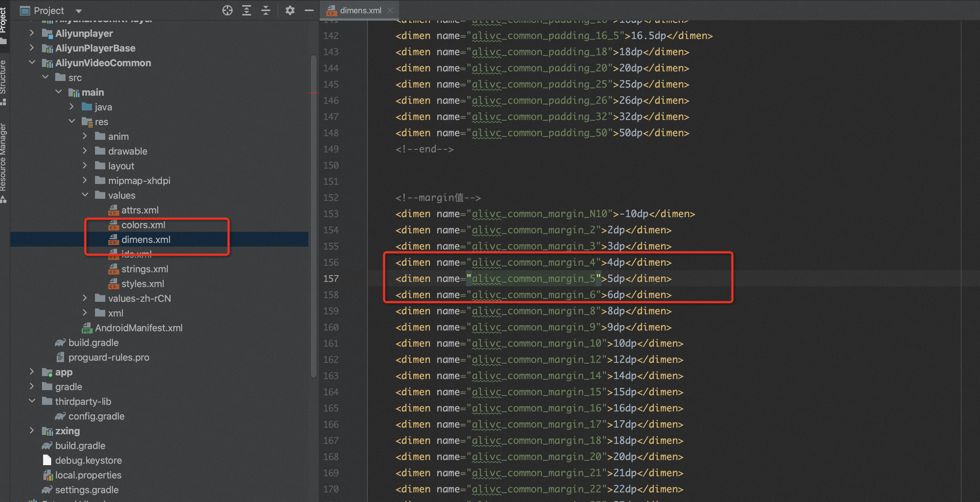The image size is (980, 502).
Task: Click alivc_common_margin_5 name value text
Action: 533,279
